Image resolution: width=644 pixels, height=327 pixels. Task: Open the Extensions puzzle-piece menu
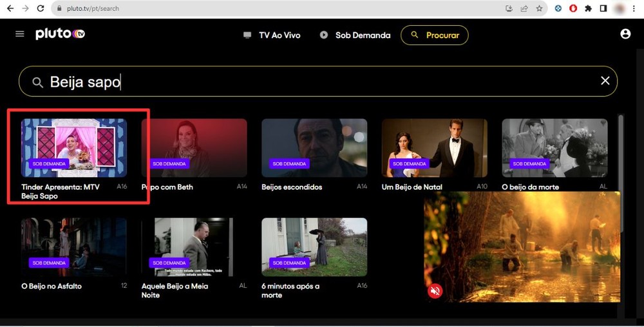588,8
